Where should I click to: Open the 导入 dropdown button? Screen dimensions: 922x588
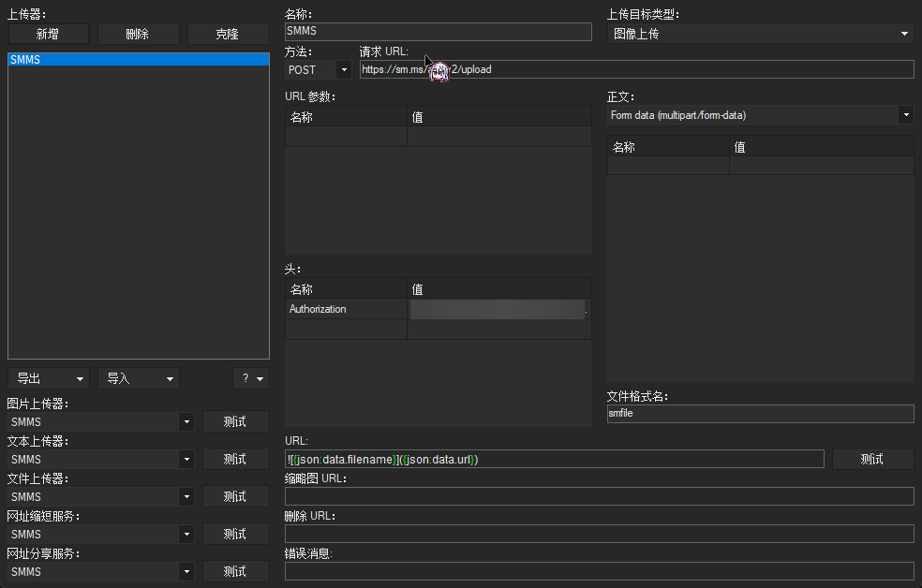pyautogui.click(x=138, y=378)
